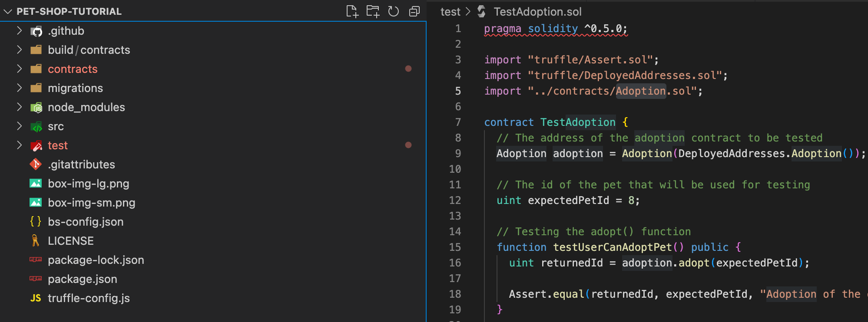
Task: Select the node_modules folder label
Action: coord(86,107)
